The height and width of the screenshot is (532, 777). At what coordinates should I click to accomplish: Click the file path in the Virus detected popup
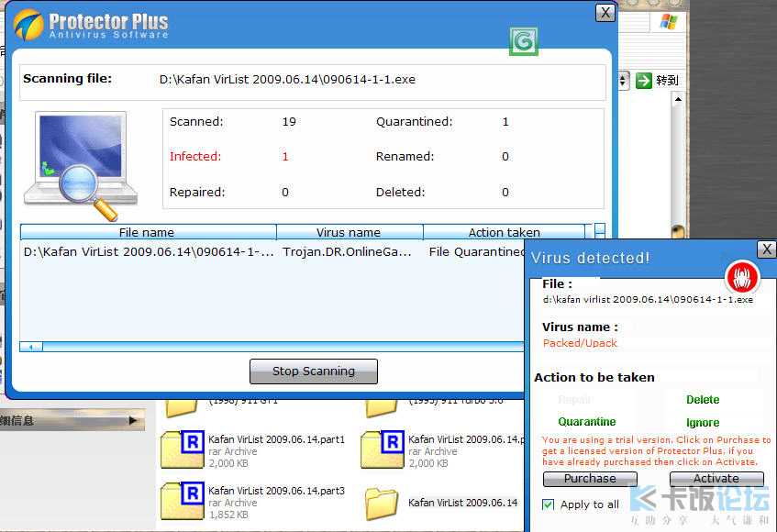[648, 299]
